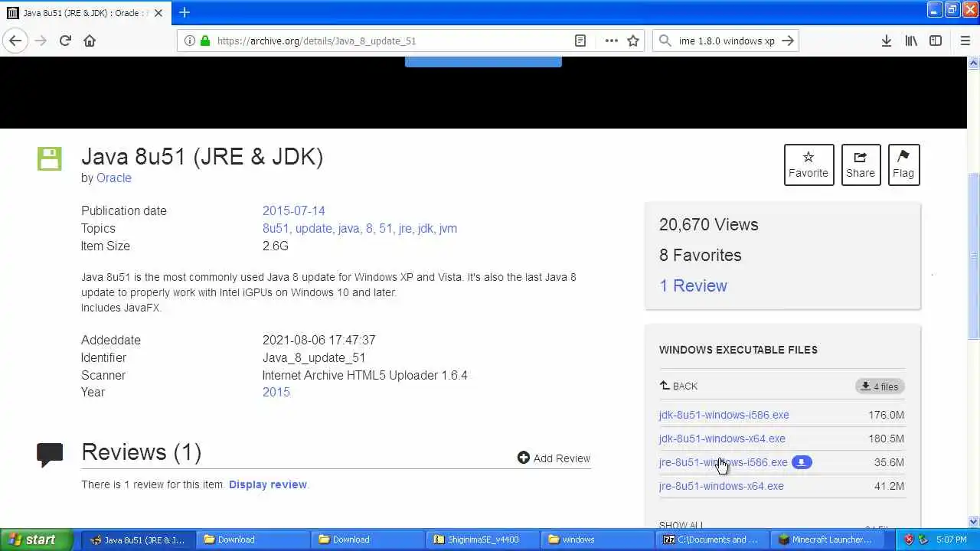Click the 8 Favorites text
This screenshot has height=551, width=980.
pyautogui.click(x=701, y=255)
